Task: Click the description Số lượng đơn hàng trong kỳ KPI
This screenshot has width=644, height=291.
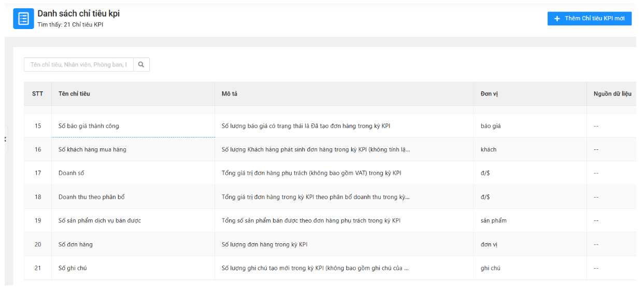Action: pyautogui.click(x=265, y=244)
